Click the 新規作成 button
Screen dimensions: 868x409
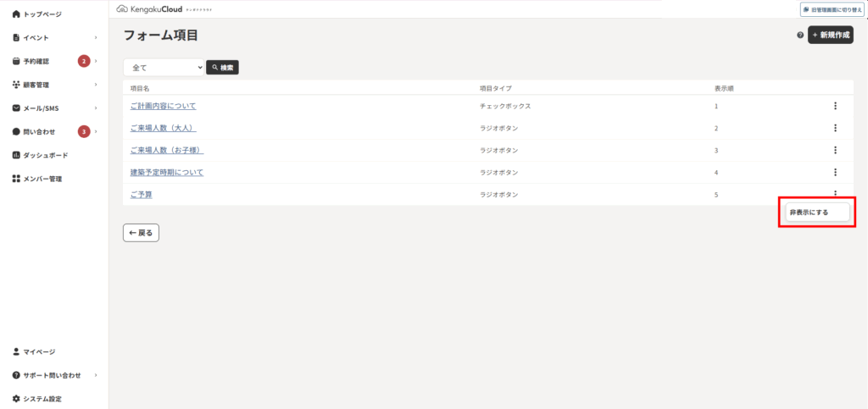[831, 35]
